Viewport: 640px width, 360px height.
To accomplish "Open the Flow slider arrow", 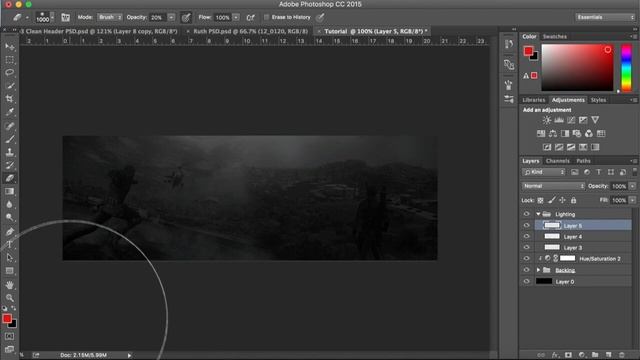I will [x=236, y=17].
